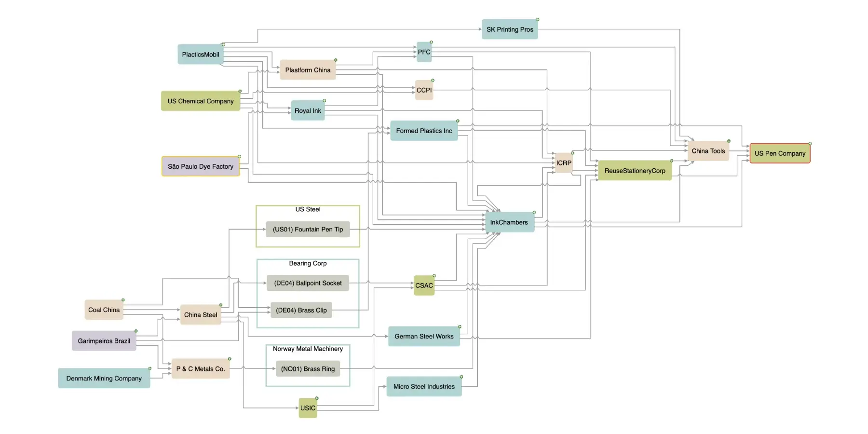868x434 pixels.
Task: Expand German Steel Works plus icon
Action: (x=460, y=327)
